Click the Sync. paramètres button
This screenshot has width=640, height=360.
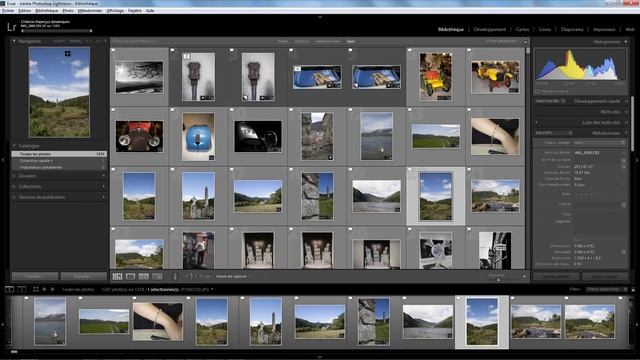click(605, 276)
